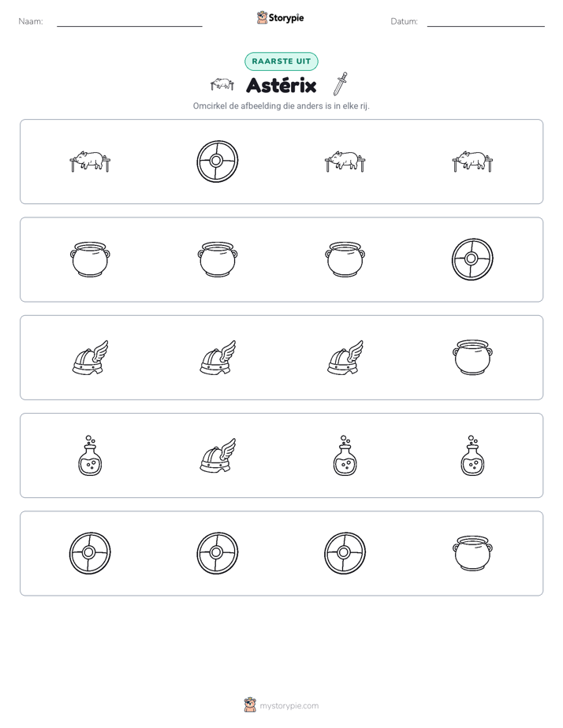563x728 pixels.
Task: Click the RAARSTE UIT badge
Action: (281, 61)
